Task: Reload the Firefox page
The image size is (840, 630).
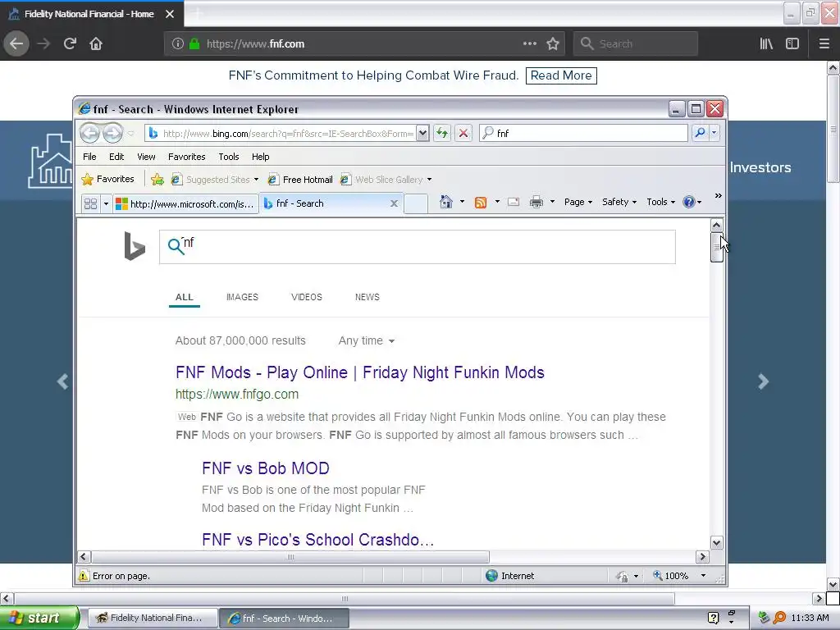Action: [70, 43]
